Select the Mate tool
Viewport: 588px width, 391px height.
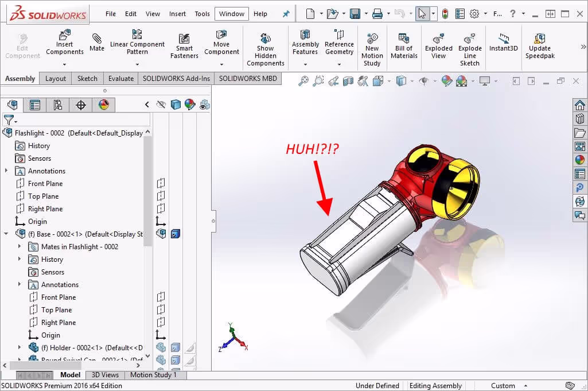[x=97, y=42]
